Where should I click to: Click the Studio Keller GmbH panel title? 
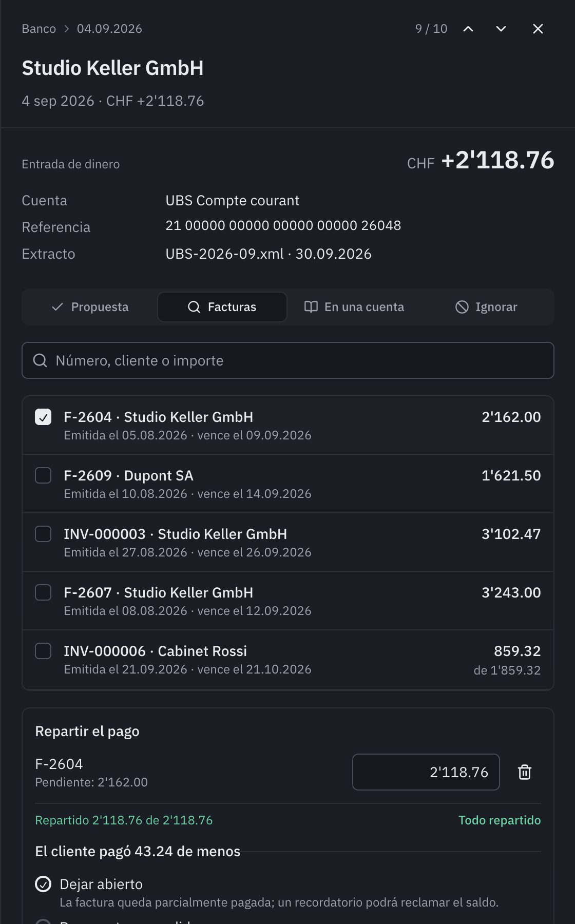point(112,68)
